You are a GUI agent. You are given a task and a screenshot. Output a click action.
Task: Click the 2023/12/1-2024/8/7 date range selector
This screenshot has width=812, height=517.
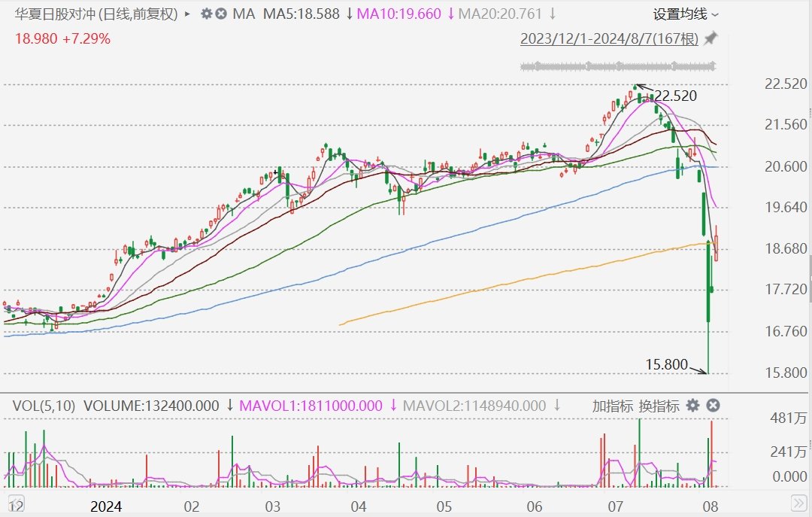609,39
